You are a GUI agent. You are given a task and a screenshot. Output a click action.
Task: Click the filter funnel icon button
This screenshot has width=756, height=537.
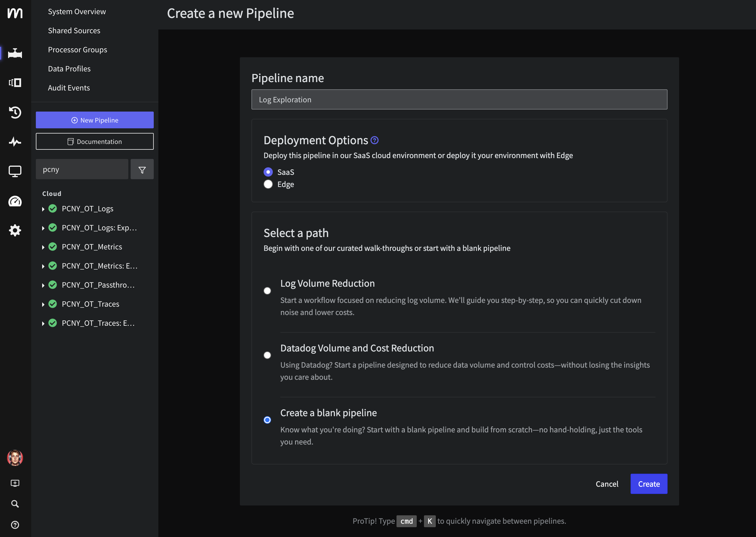coord(142,170)
